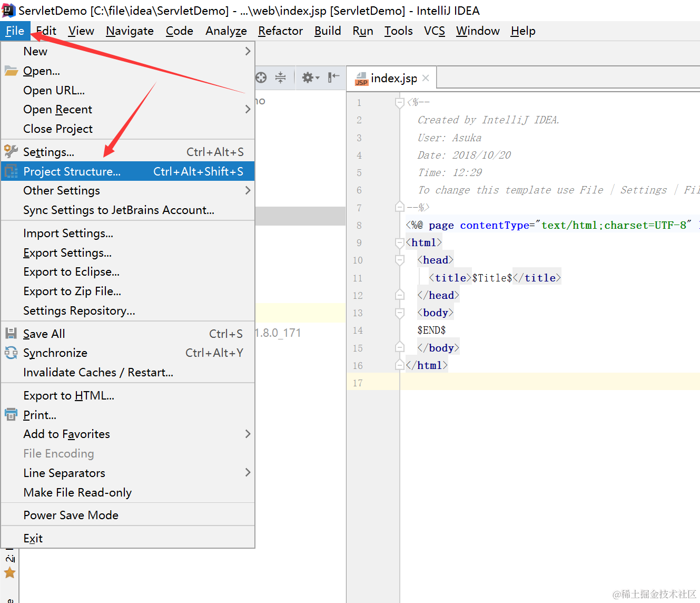Select Make File Read-only item
This screenshot has height=603, width=700.
tap(128, 492)
